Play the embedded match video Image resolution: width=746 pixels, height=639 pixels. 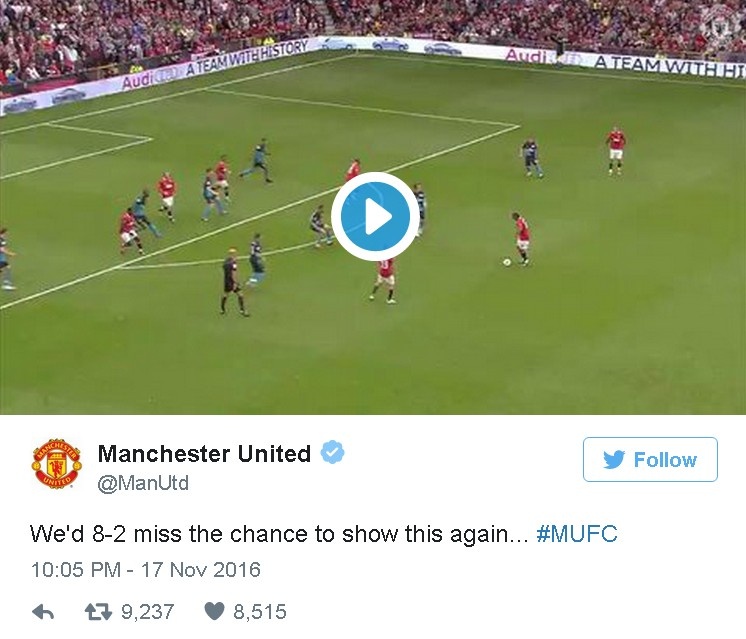pos(374,216)
